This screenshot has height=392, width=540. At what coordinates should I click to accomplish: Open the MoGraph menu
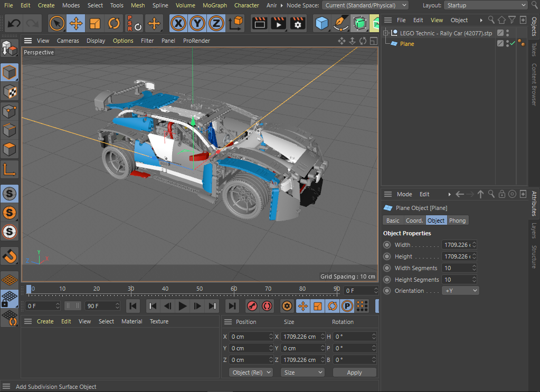click(215, 5)
